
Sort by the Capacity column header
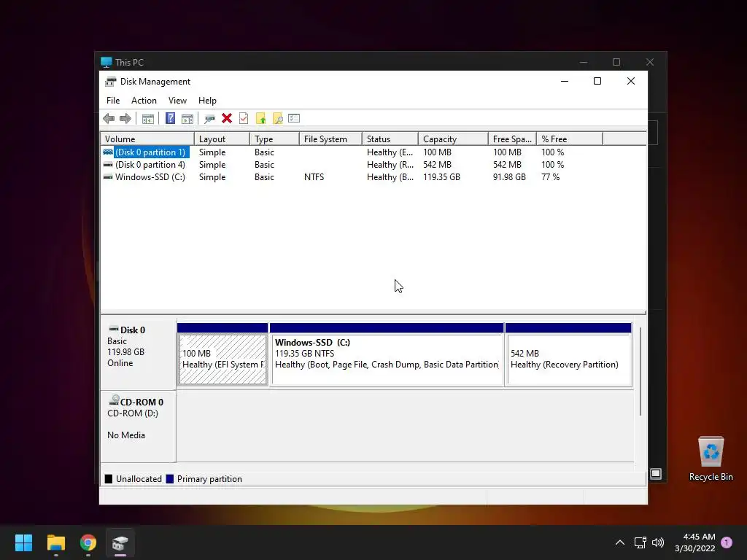pos(453,139)
